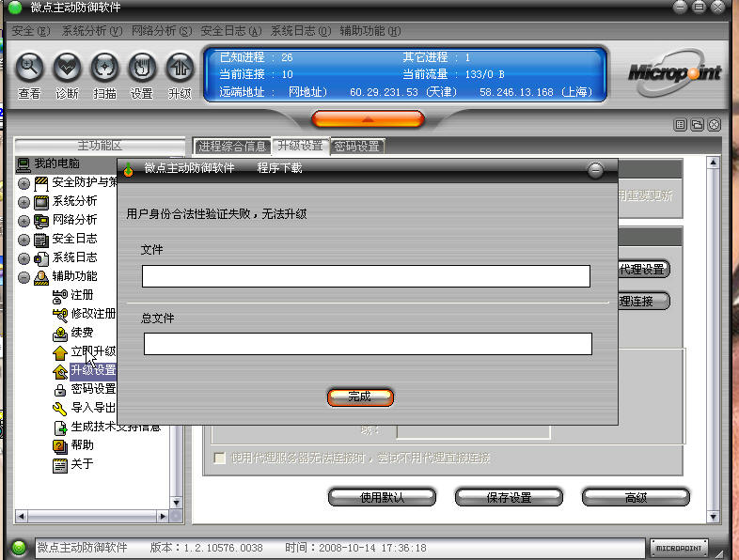Click 升级设置 house icon in tree

[60, 371]
